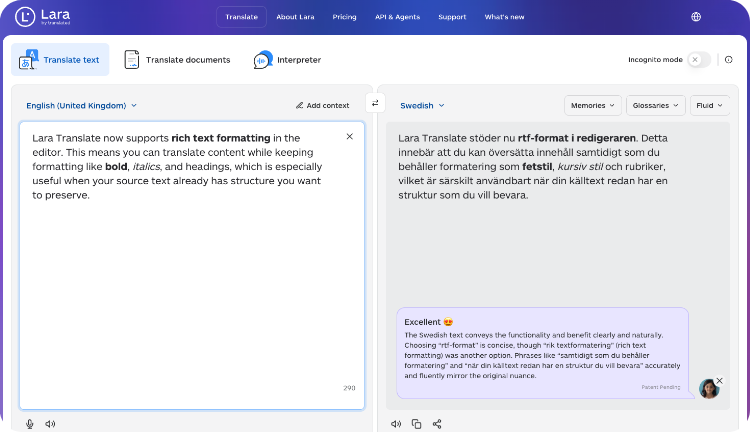Image resolution: width=750 pixels, height=432 pixels.
Task: Toggle Incognito mode switch
Action: click(x=699, y=60)
